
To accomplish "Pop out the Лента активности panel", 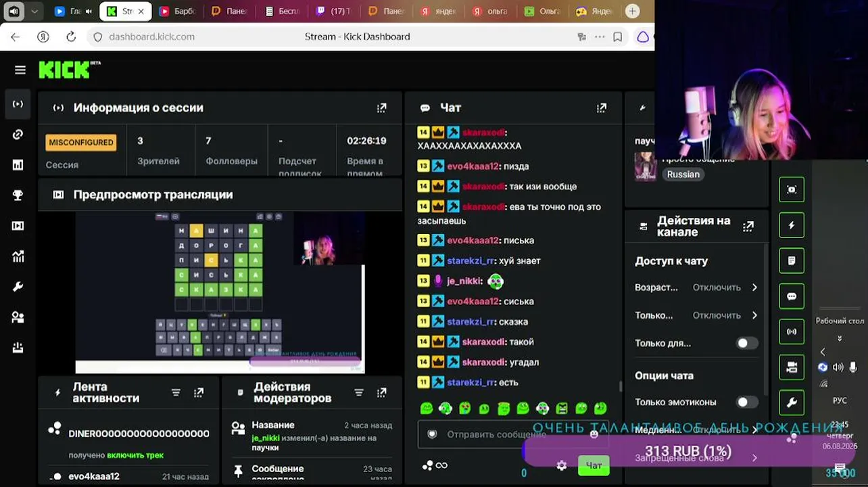I will coord(199,392).
